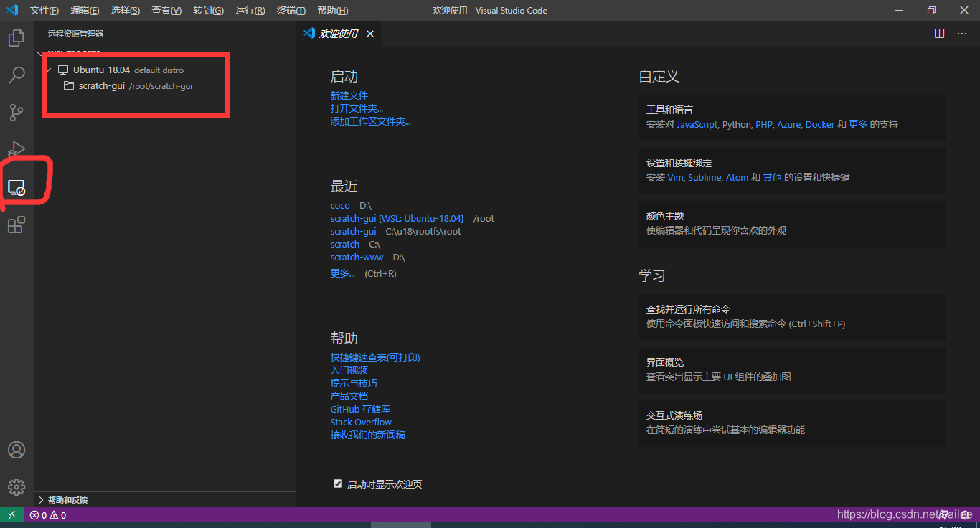Click the remote connection indicator in status bar
The image size is (980, 528).
pos(11,514)
